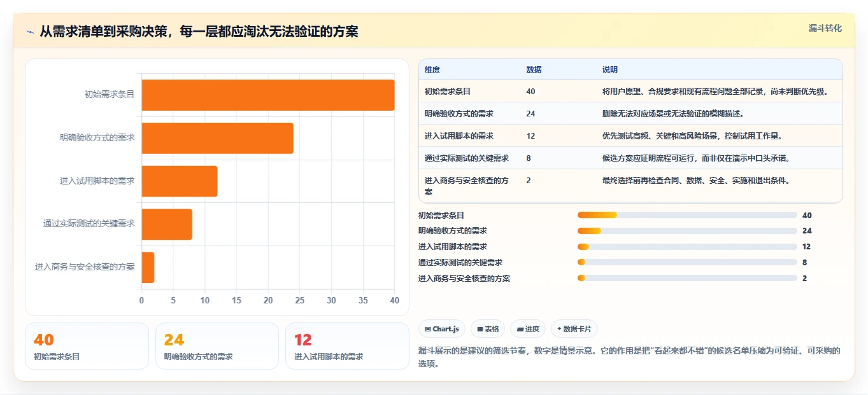The image size is (868, 395).
Task: Click progress bar for 进入试用脚本的需求 showing 12
Action: point(687,247)
